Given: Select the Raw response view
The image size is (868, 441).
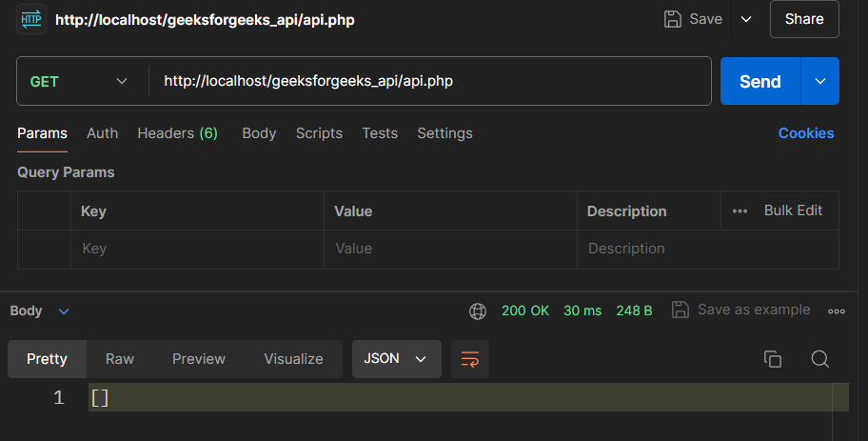Looking at the screenshot, I should (120, 359).
